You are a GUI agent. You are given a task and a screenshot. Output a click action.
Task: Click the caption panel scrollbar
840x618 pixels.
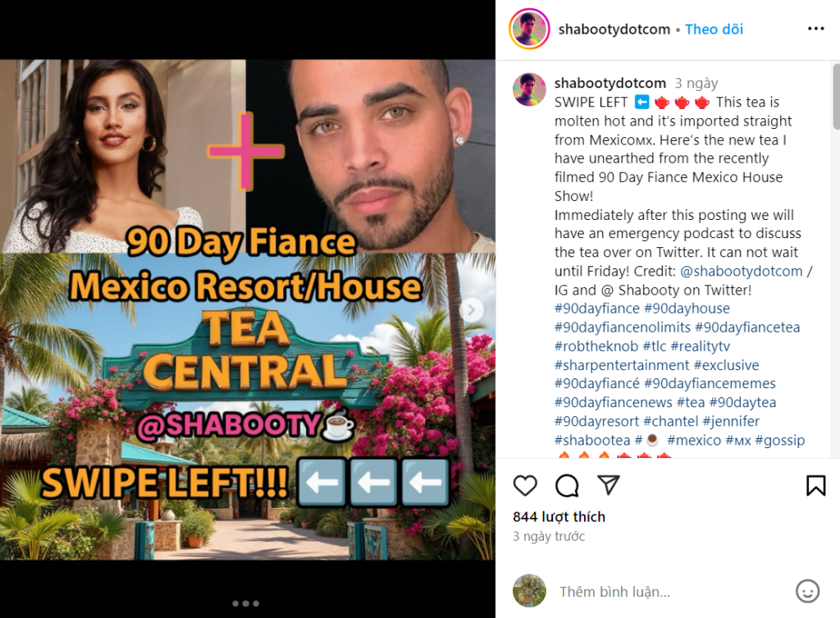tap(836, 97)
